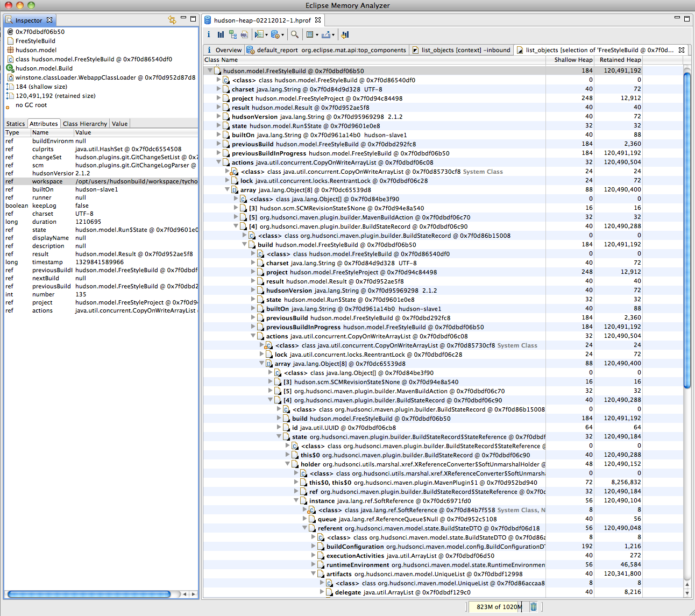This screenshot has height=616, width=695.
Task: Switch to the Class Hierarchy tab
Action: click(x=85, y=124)
